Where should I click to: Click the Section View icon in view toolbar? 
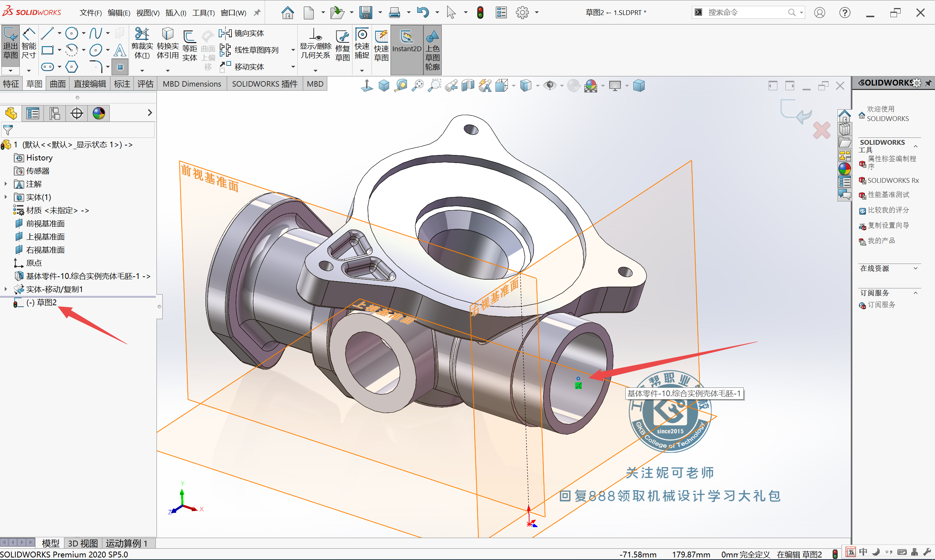tap(468, 86)
